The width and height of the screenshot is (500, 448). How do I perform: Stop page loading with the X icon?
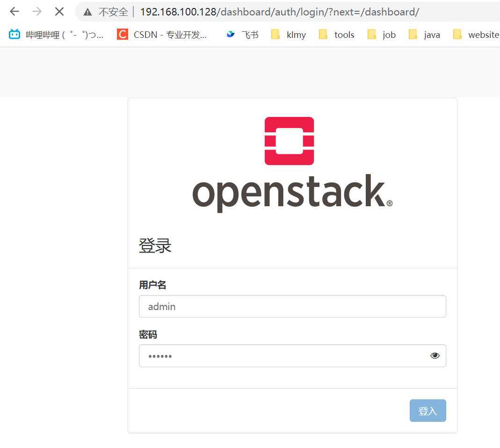pos(59,12)
